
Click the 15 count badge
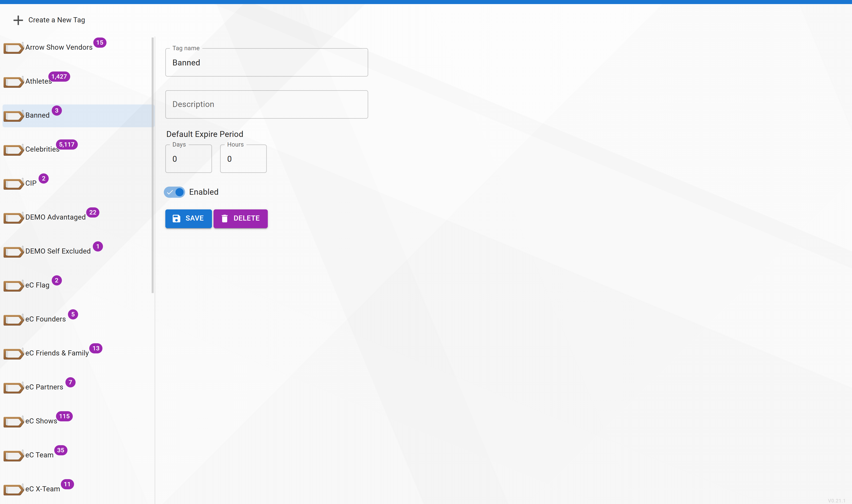(x=100, y=43)
